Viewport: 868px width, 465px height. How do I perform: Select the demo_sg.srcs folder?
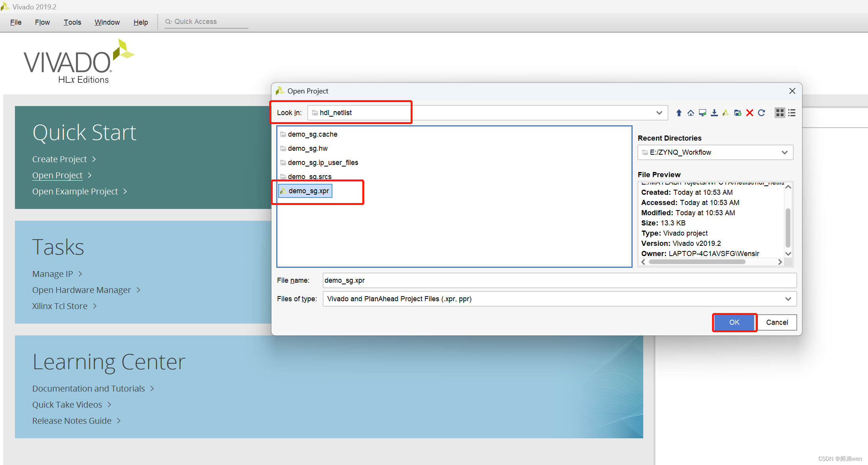309,176
